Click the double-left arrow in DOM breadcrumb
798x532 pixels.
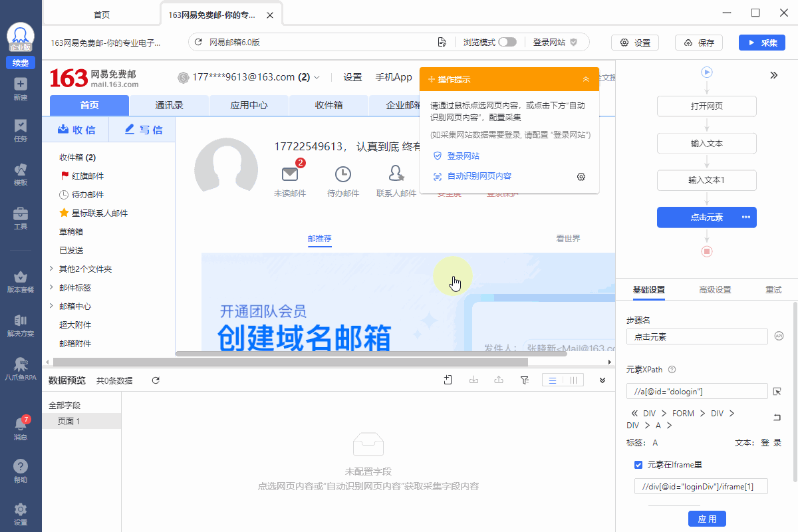coord(634,414)
